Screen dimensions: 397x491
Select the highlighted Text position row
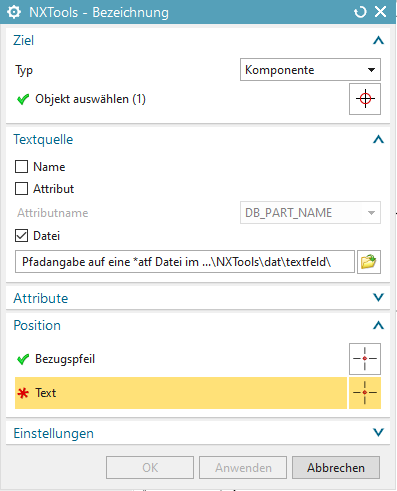(181, 393)
